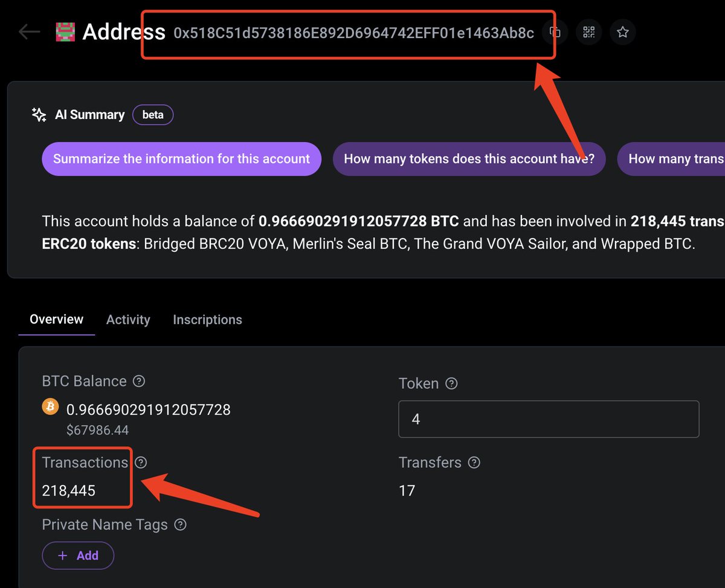The image size is (725, 588).
Task: Click the AI Summary sparkle icon
Action: pos(38,115)
